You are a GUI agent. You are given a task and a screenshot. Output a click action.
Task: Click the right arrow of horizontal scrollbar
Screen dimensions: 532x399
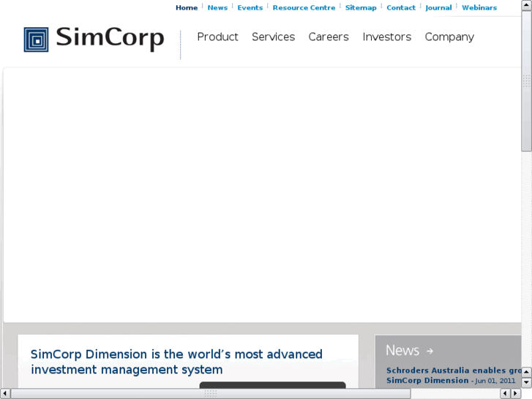pyautogui.click(x=516, y=394)
